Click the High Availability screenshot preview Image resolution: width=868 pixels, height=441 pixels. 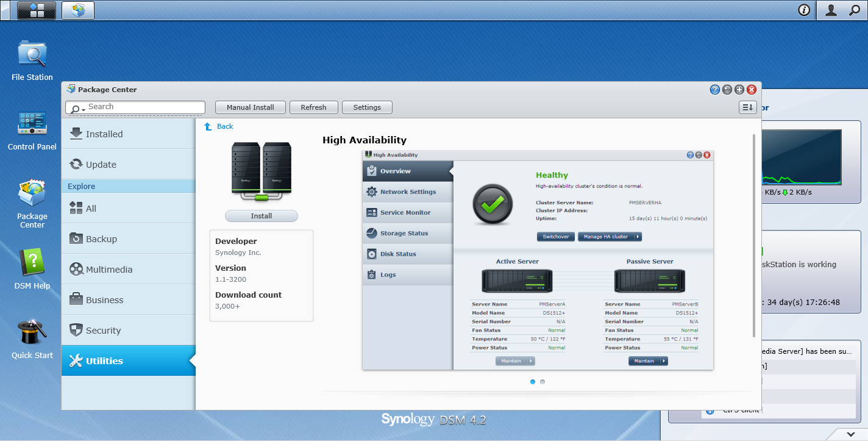click(538, 260)
